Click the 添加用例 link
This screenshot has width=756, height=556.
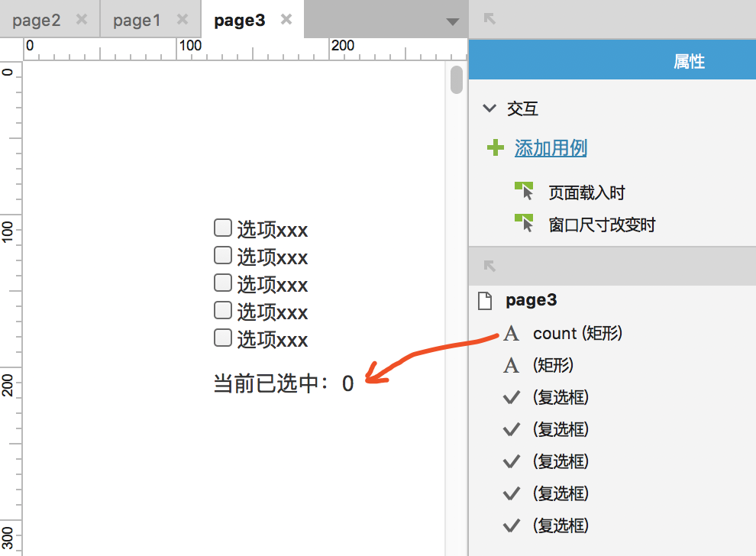point(551,147)
